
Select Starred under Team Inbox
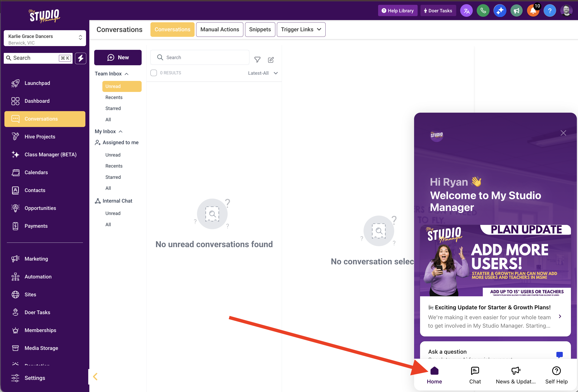click(x=113, y=109)
